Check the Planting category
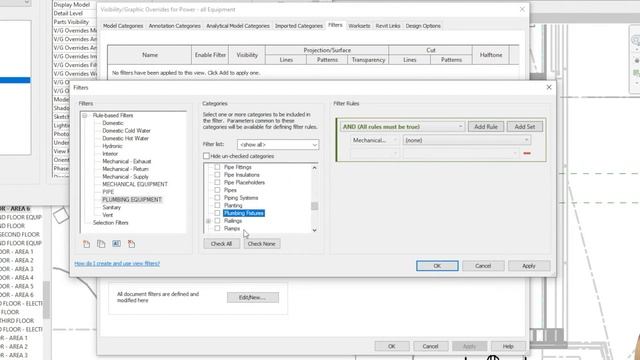Image resolution: width=640 pixels, height=360 pixels. pyautogui.click(x=217, y=205)
